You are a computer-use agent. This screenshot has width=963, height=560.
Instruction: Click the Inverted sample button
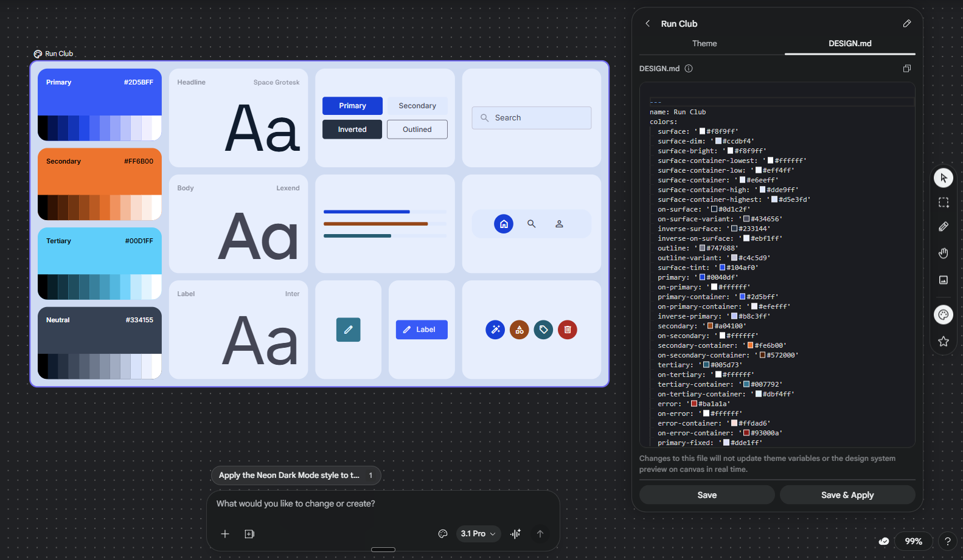(x=352, y=130)
